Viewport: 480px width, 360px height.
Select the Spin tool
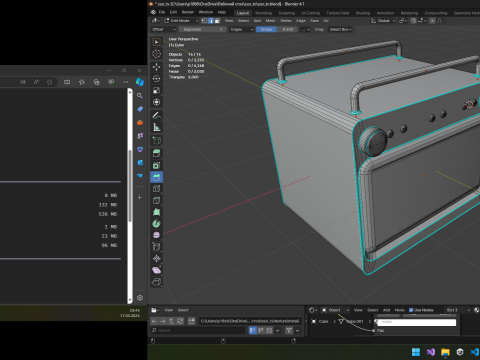pos(156,224)
